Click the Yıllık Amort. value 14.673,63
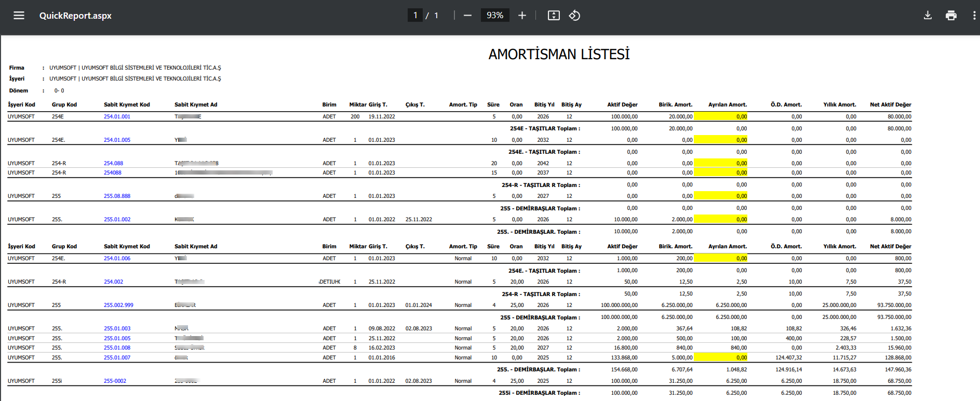This screenshot has height=401, width=980. pos(844,370)
